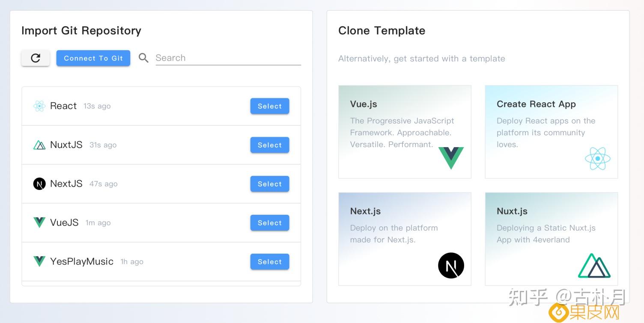Click the NextJS black circle logo in list
This screenshot has height=323, width=644.
pos(39,184)
